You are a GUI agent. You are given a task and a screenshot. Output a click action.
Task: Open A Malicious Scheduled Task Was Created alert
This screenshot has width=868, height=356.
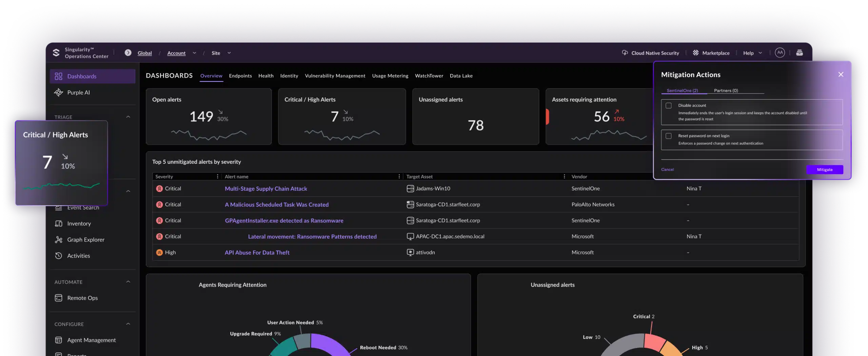coord(277,205)
